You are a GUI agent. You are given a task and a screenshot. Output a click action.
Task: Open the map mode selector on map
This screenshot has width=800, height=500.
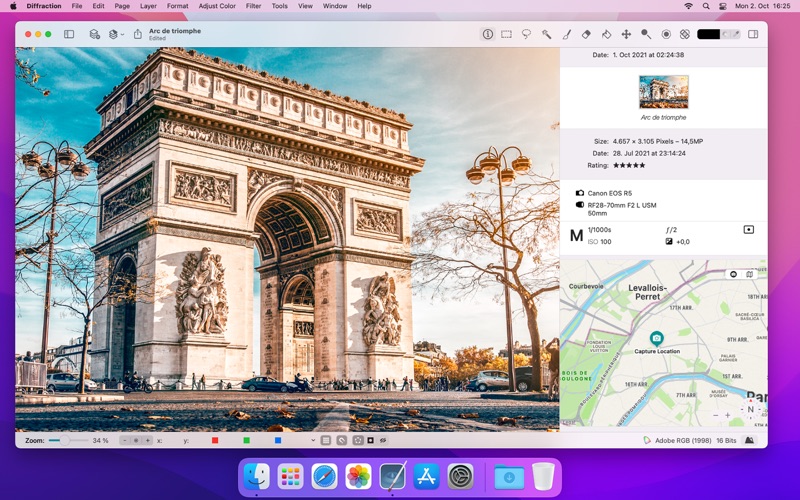[749, 273]
